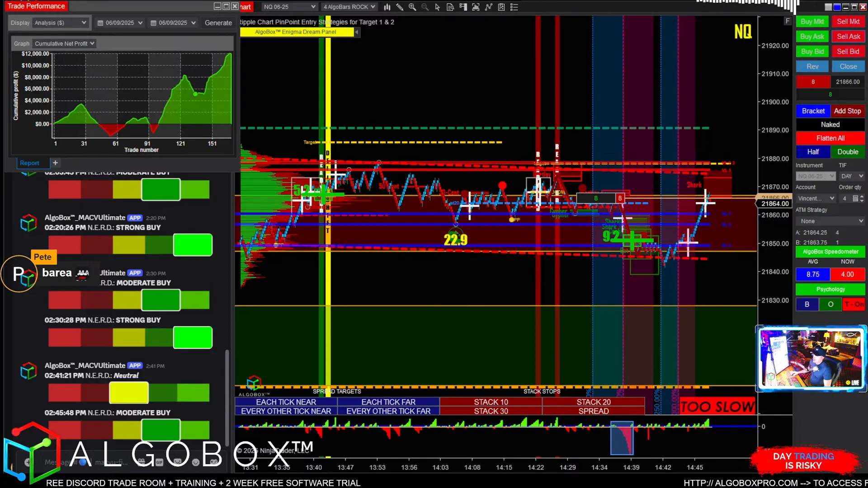Click the Close position button
This screenshot has height=488, width=868.
(x=848, y=66)
